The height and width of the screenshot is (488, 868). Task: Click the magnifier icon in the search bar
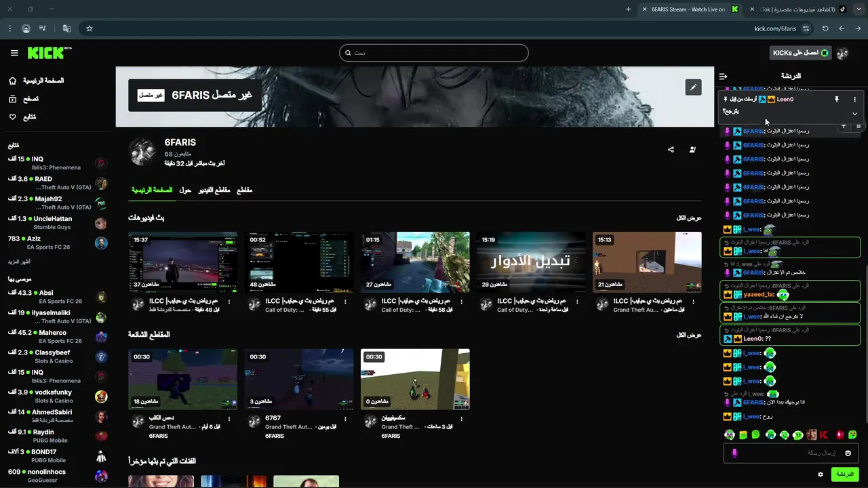tap(348, 53)
